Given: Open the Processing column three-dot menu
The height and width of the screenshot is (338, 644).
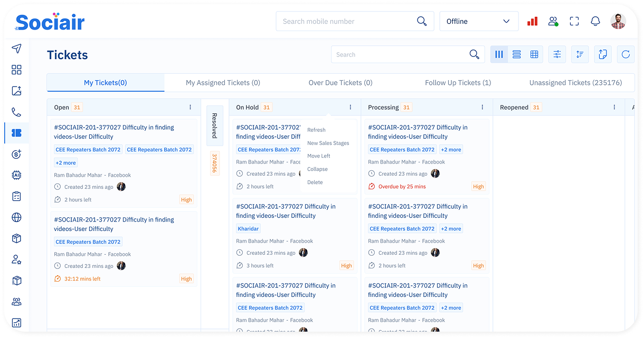Looking at the screenshot, I should click(x=482, y=107).
